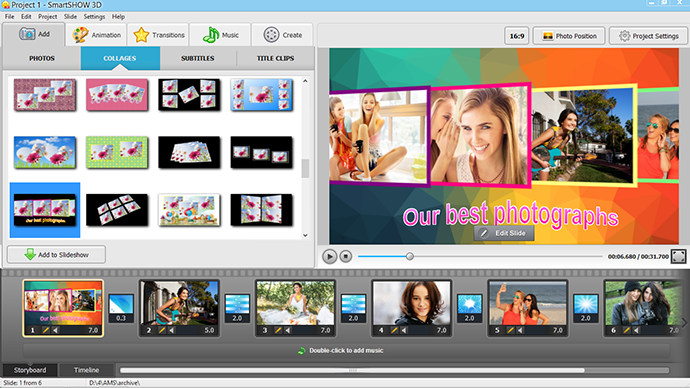Open the Animation tab with palette icon
690x388 pixels.
(97, 35)
